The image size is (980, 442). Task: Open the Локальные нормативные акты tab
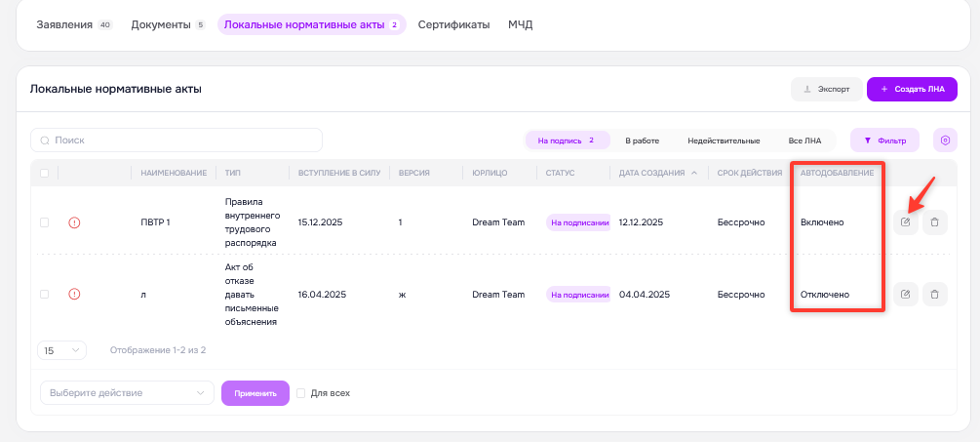(311, 25)
